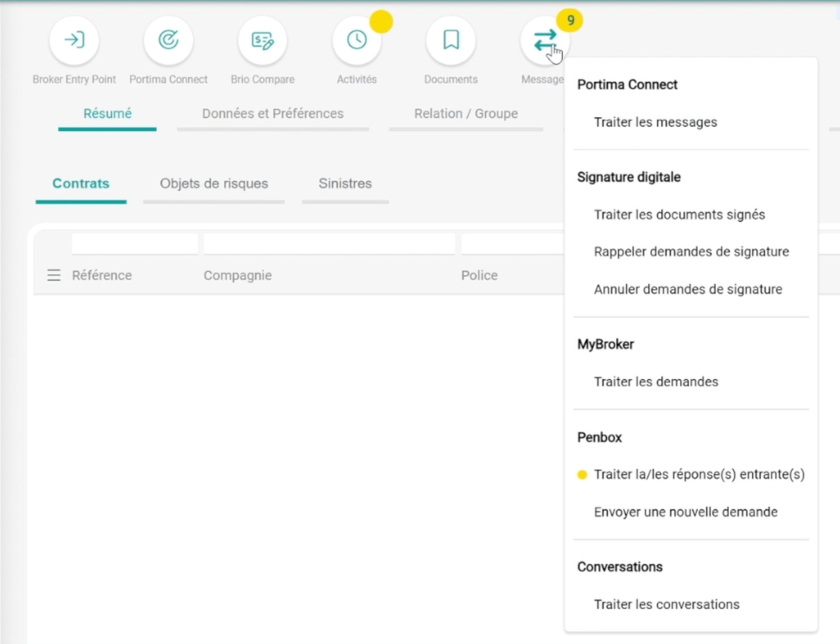
Task: Sort by the Référence column header
Action: point(102,275)
